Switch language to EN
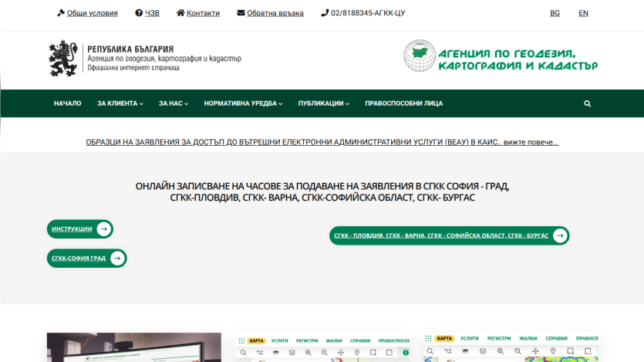644x362 pixels. [583, 13]
